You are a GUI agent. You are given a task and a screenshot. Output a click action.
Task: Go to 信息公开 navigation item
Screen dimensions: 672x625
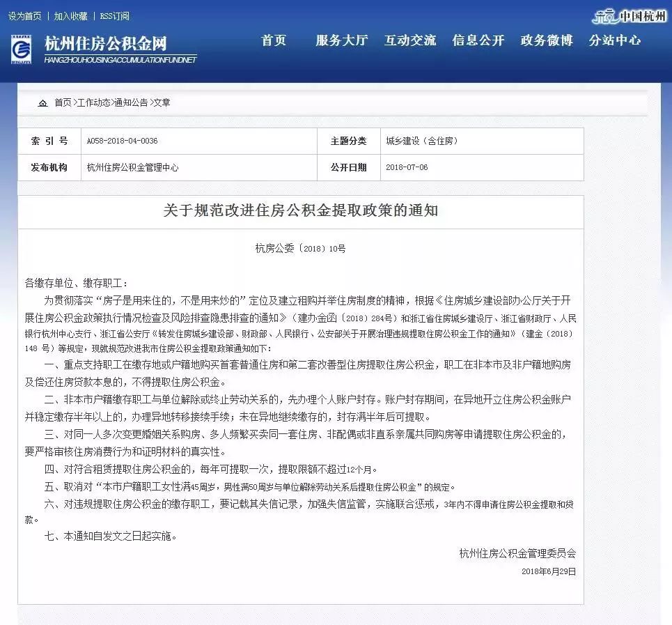(x=478, y=40)
